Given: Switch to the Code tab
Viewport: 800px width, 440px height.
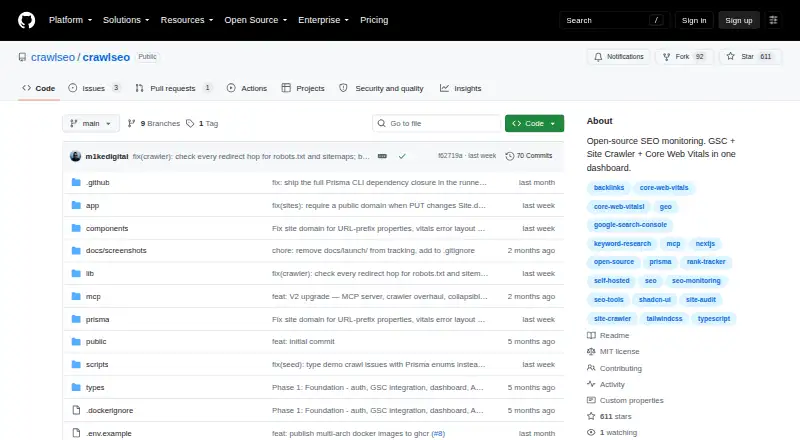Looking at the screenshot, I should coord(39,88).
